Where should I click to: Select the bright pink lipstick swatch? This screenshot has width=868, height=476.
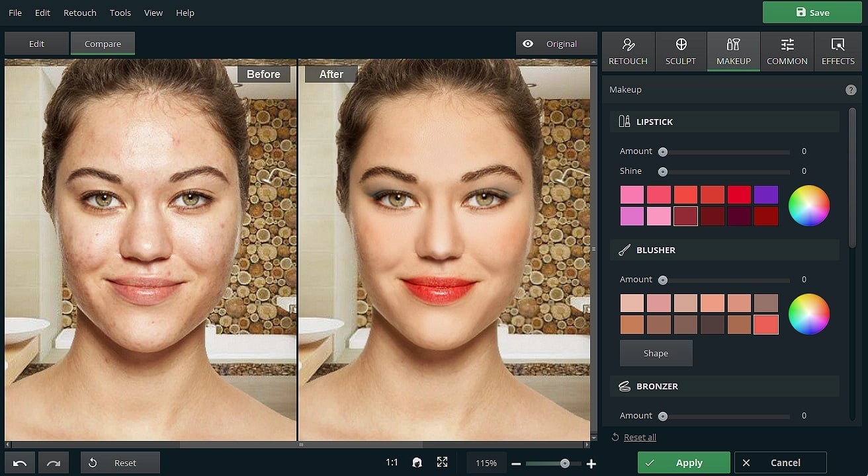point(632,194)
